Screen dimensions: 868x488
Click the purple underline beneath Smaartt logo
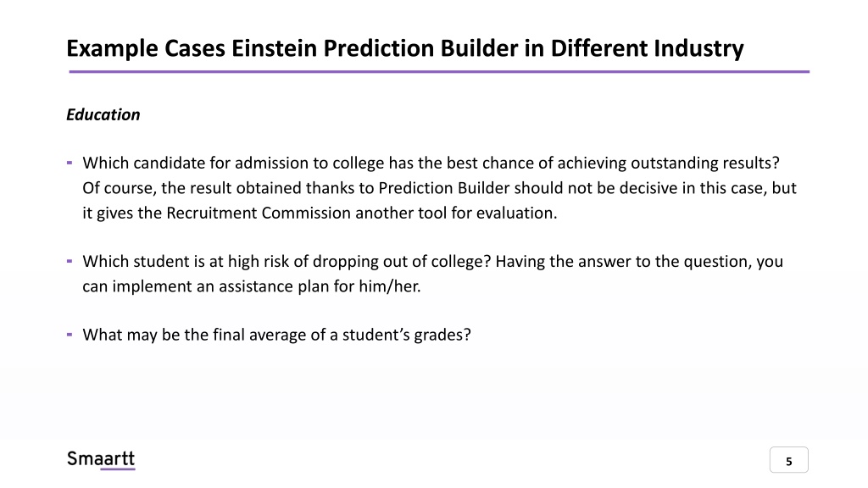[118, 469]
